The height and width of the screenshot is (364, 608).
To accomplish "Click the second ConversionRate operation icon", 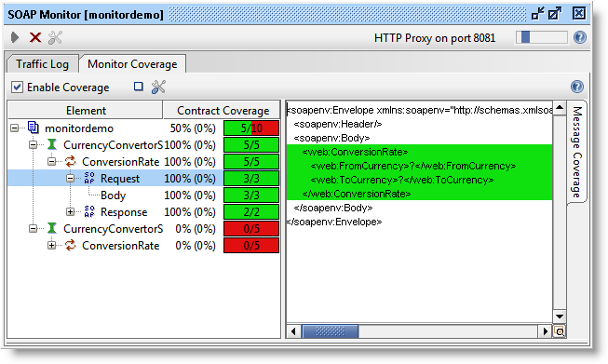I will [71, 245].
